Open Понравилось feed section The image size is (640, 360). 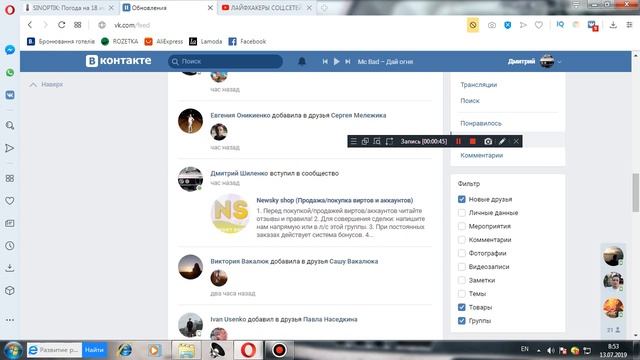pos(481,123)
